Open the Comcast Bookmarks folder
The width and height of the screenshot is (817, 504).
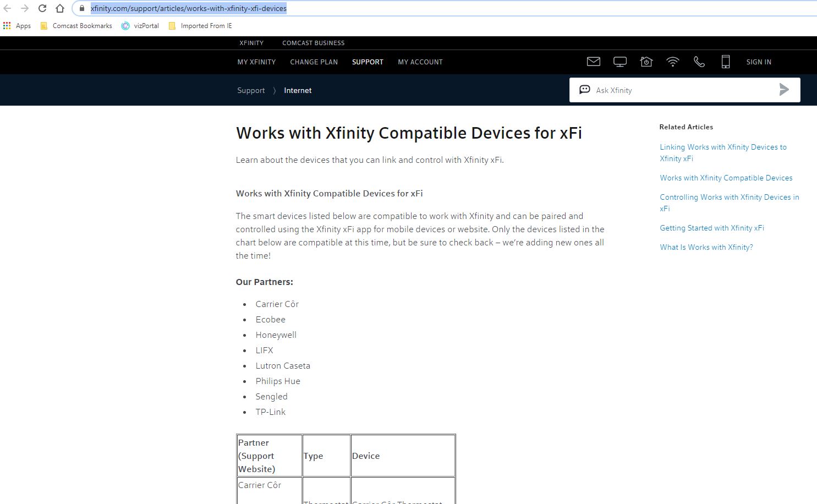click(76, 26)
